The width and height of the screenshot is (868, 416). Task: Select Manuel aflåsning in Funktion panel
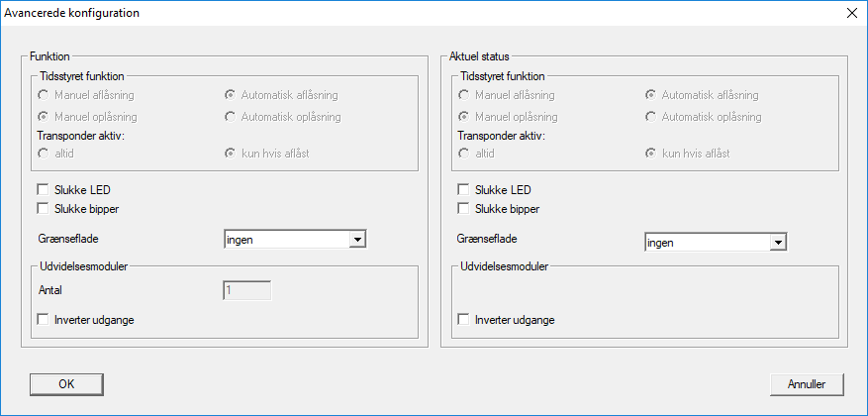[43, 95]
